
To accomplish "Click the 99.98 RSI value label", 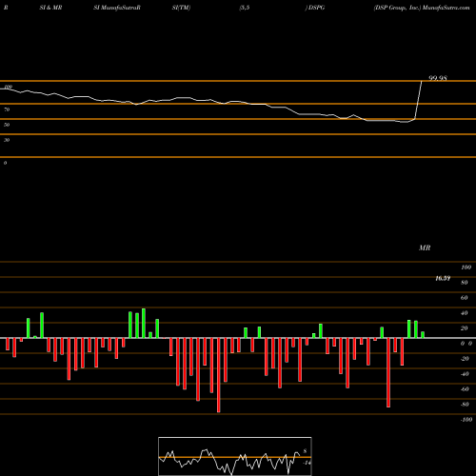I will pos(438,78).
